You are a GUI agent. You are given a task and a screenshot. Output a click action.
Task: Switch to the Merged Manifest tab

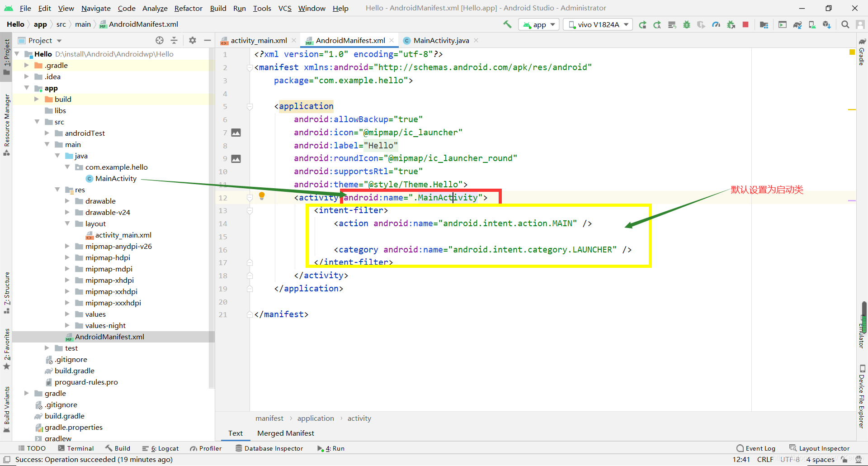pos(286,433)
